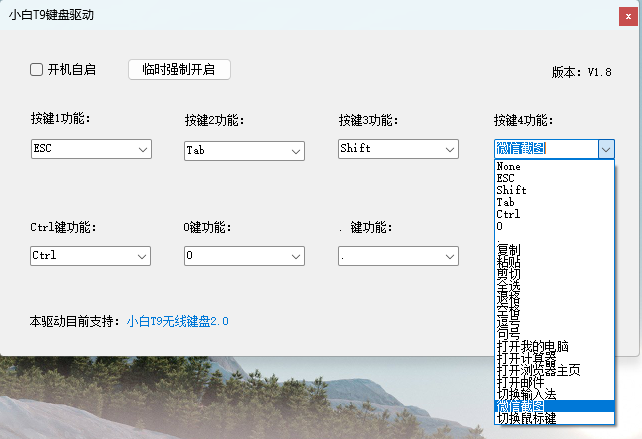Choose 打开浏览器主页 option
This screenshot has height=439, width=642.
[x=554, y=370]
